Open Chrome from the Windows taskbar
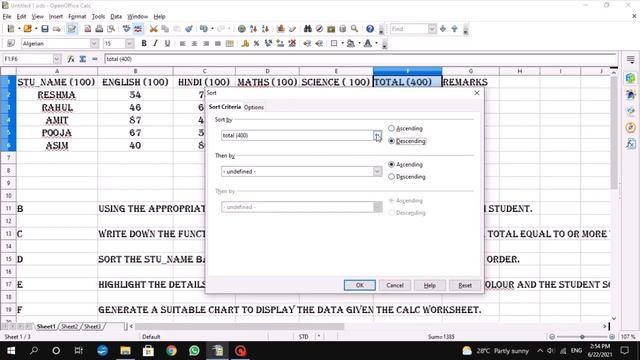 click(171, 351)
